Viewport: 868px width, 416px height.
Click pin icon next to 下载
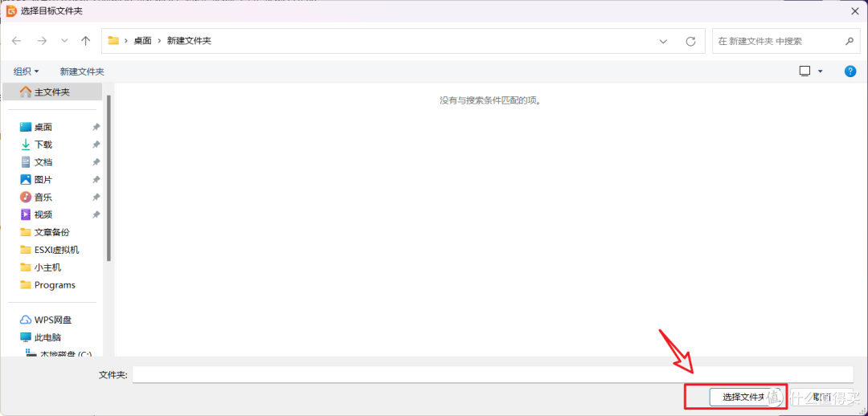pos(96,145)
